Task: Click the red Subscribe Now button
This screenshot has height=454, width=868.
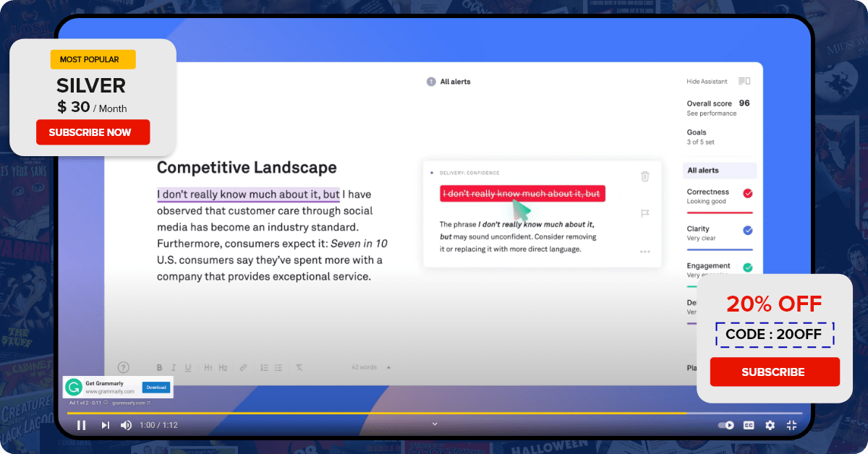Action: click(93, 132)
